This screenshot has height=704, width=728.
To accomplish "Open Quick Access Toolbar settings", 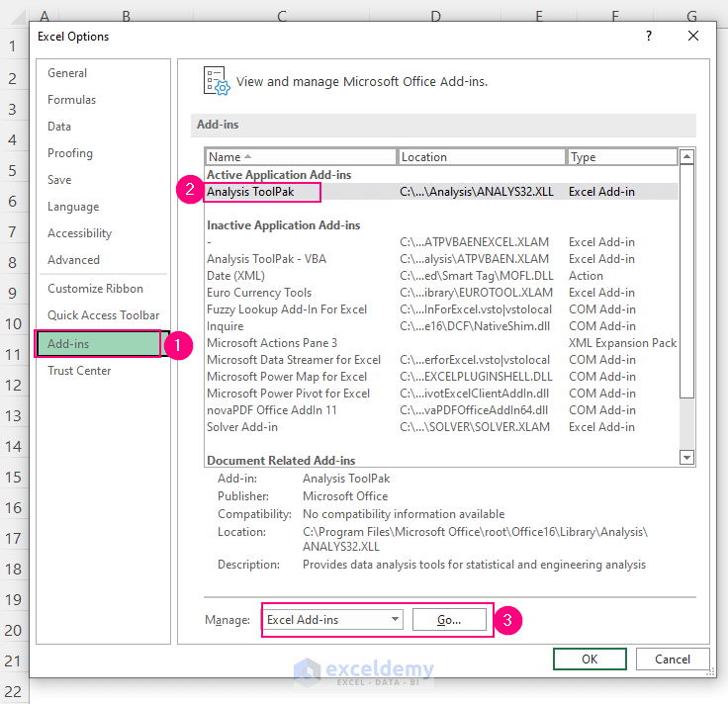I will point(103,315).
